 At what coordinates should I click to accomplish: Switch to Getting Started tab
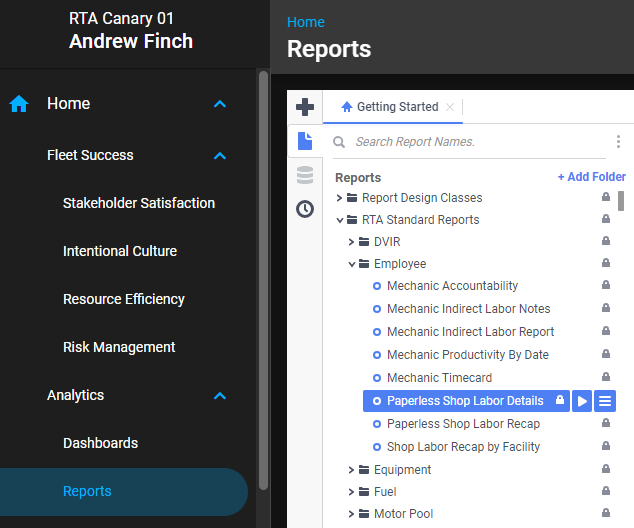[x=396, y=107]
